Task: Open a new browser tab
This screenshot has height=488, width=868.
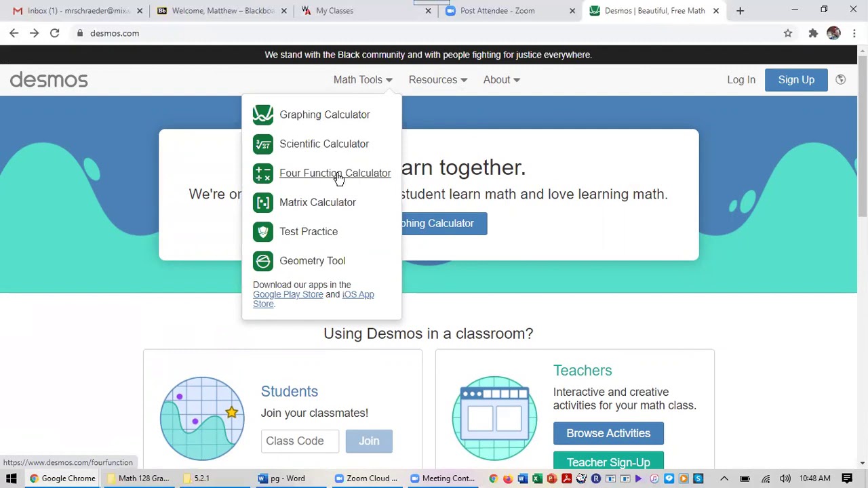Action: pos(740,11)
